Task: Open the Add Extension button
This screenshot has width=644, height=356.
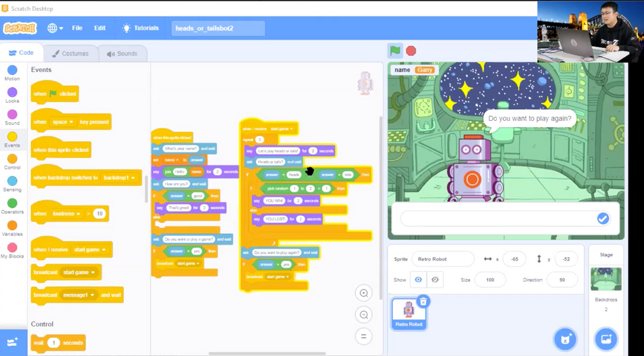Action: (13, 343)
